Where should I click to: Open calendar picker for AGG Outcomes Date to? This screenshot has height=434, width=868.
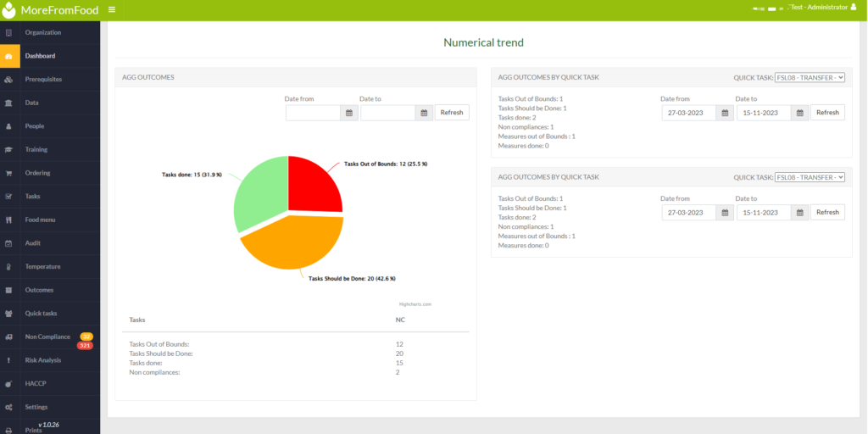(x=424, y=113)
